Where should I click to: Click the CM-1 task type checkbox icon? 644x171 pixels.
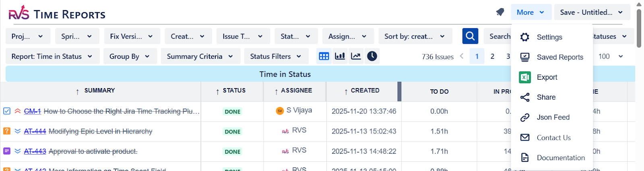pos(7,111)
